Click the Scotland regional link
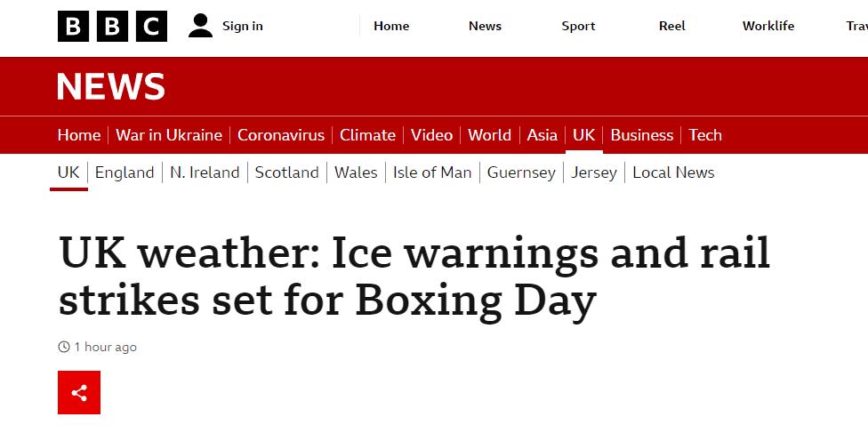 click(x=286, y=172)
